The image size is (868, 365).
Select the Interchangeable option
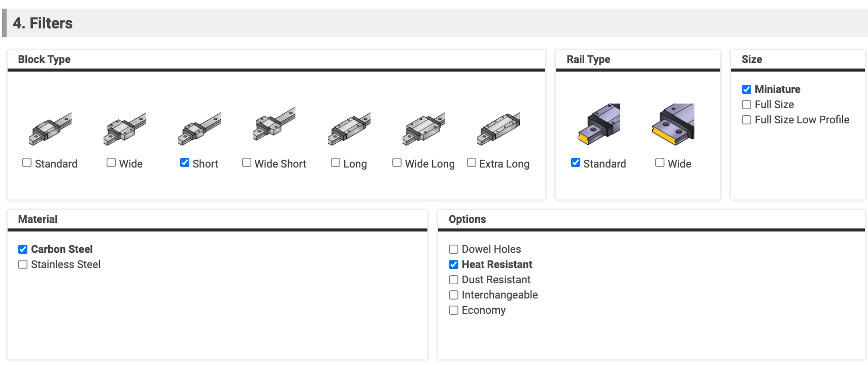pyautogui.click(x=454, y=295)
